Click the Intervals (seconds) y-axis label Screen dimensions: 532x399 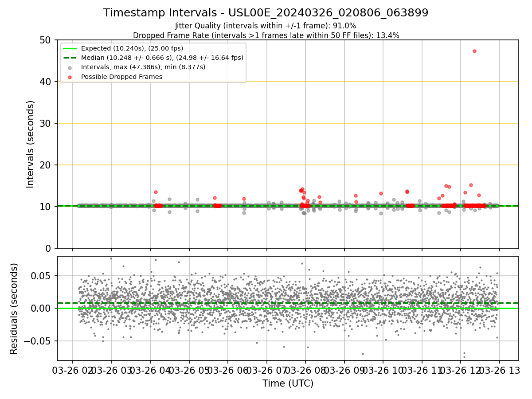pos(31,144)
